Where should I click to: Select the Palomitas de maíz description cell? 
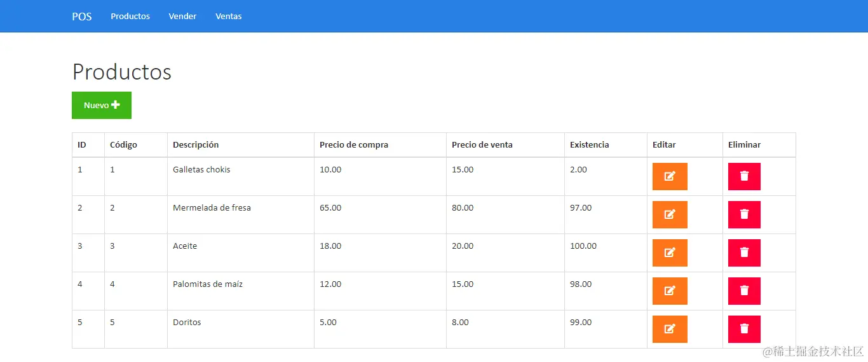[x=241, y=291]
